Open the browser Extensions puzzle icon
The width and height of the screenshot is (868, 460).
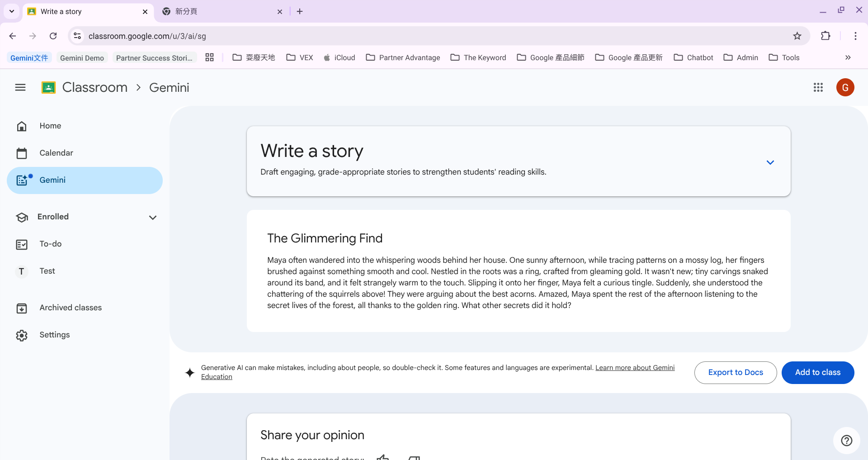pos(826,36)
